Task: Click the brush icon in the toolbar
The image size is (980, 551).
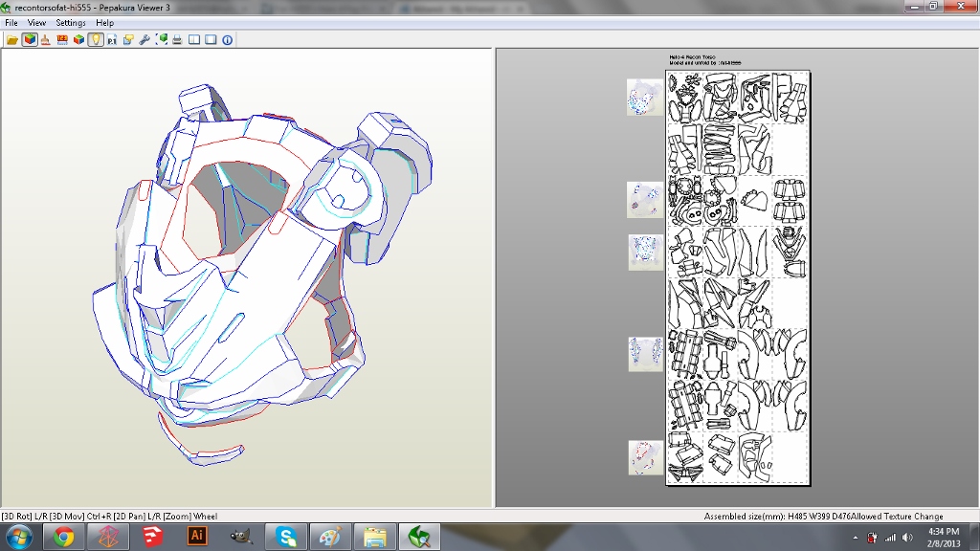Action: point(46,40)
